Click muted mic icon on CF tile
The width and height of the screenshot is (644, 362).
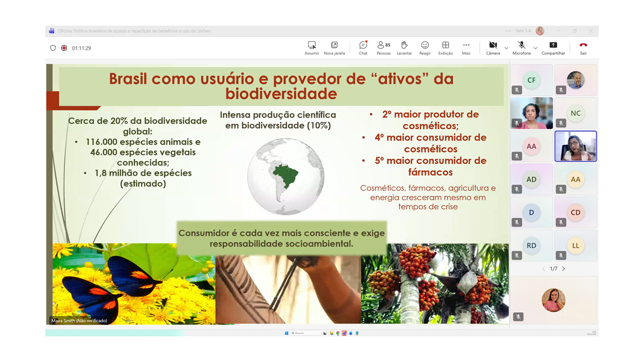517,90
